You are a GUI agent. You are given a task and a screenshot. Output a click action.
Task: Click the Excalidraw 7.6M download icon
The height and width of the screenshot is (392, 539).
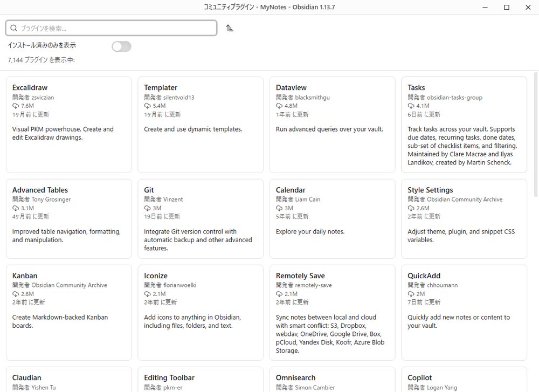(16, 106)
